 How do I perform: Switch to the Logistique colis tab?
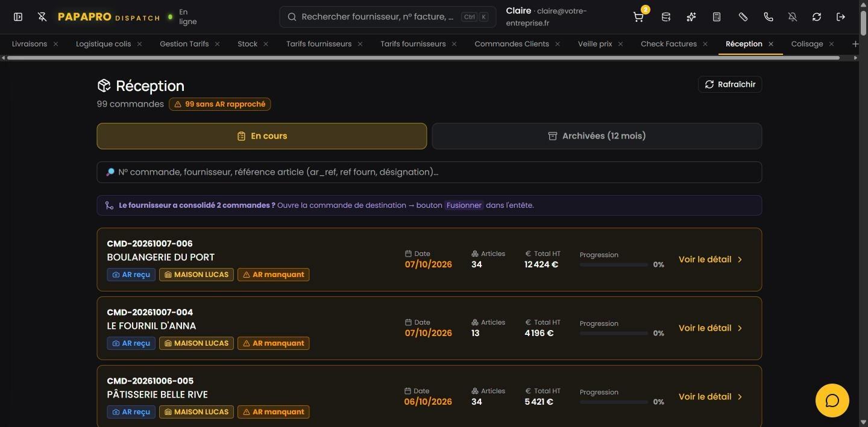click(103, 44)
